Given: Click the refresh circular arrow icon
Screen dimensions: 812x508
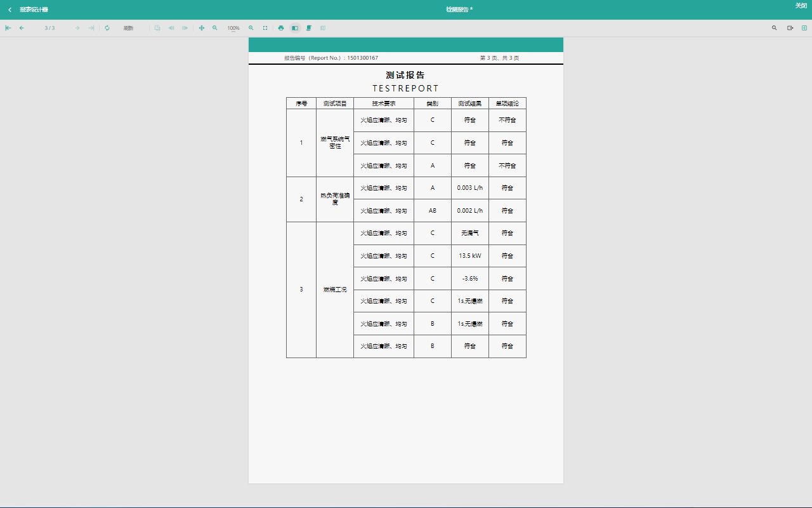Looking at the screenshot, I should click(107, 28).
